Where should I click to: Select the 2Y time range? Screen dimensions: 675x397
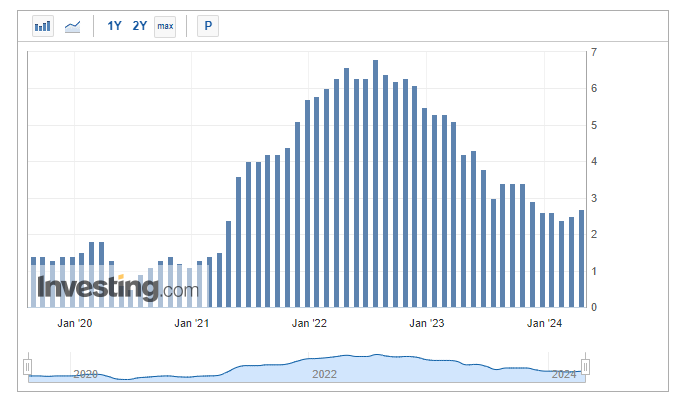(139, 26)
